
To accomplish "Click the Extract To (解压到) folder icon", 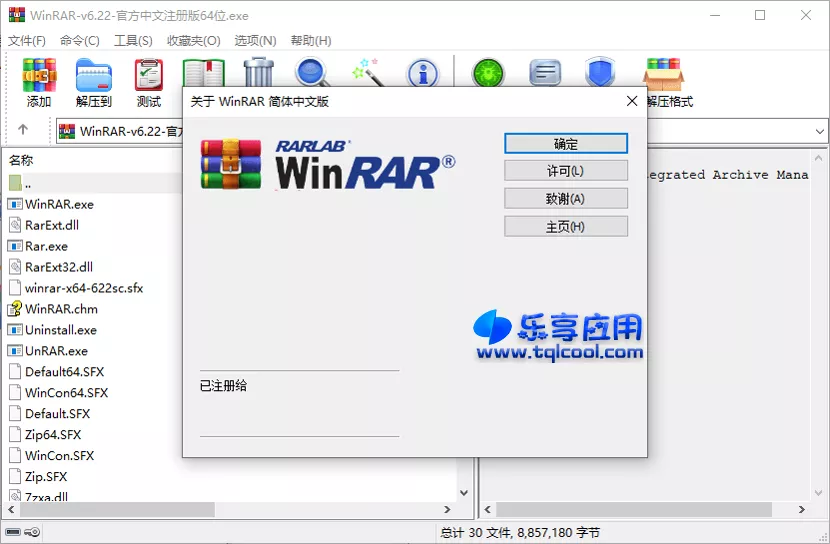I will pyautogui.click(x=94, y=75).
